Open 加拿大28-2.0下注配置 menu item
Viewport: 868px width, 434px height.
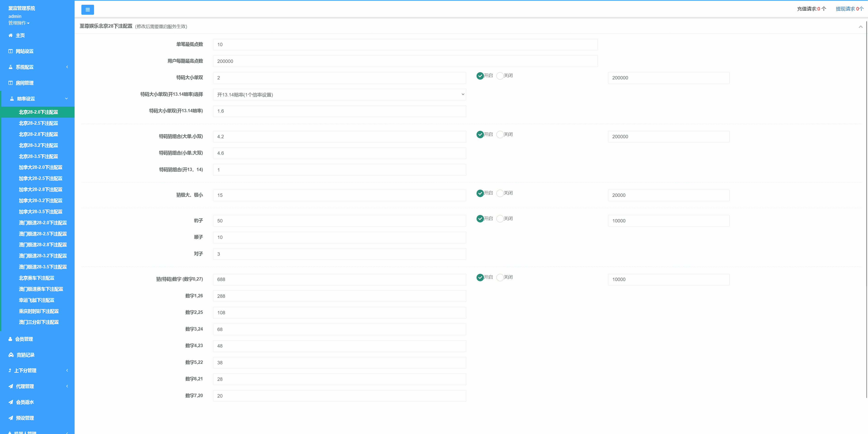click(x=40, y=168)
